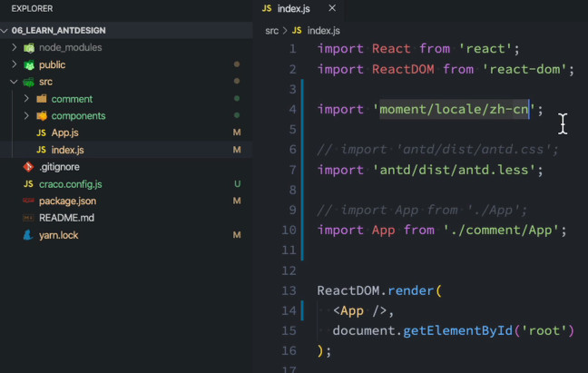Select the node_modules folder row

coord(126,47)
